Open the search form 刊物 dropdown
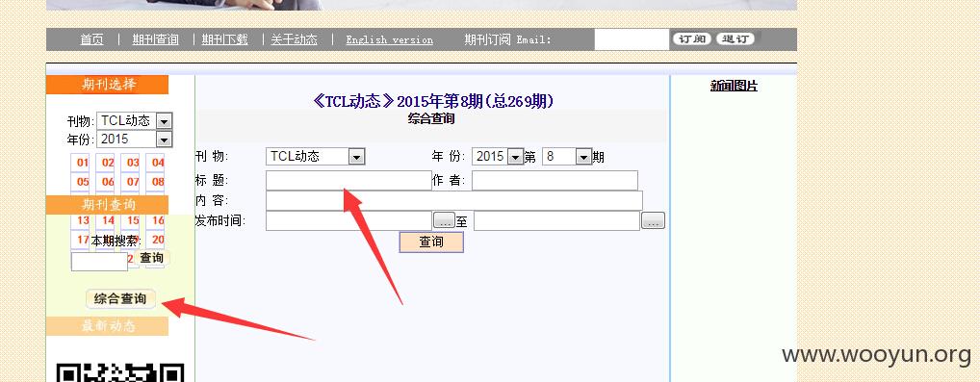This screenshot has width=980, height=382. click(x=316, y=156)
